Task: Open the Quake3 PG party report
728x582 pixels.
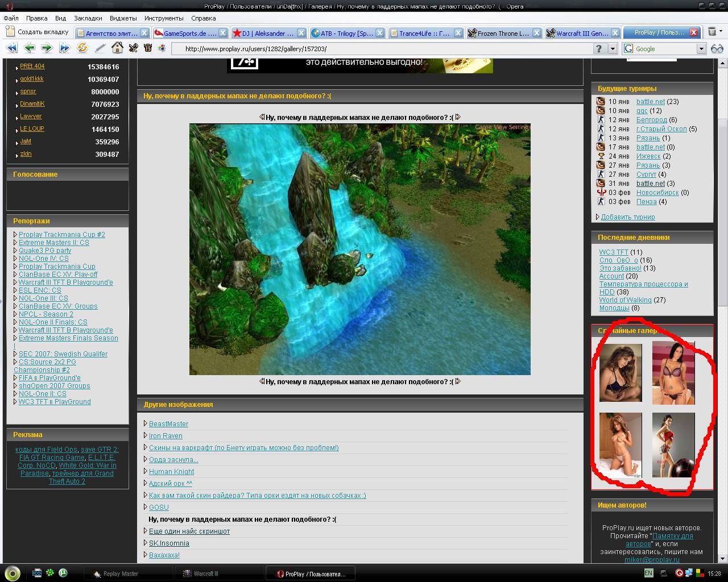Action: [x=45, y=251]
